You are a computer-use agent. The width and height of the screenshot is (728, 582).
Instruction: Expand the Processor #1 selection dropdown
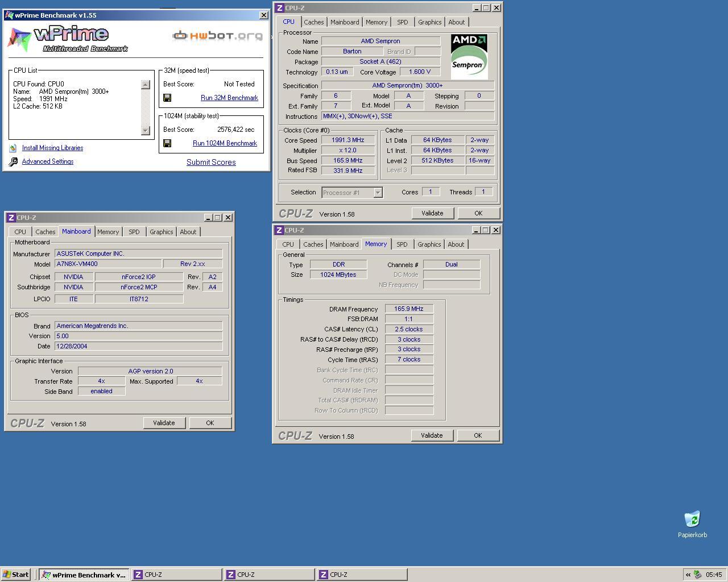(x=378, y=193)
